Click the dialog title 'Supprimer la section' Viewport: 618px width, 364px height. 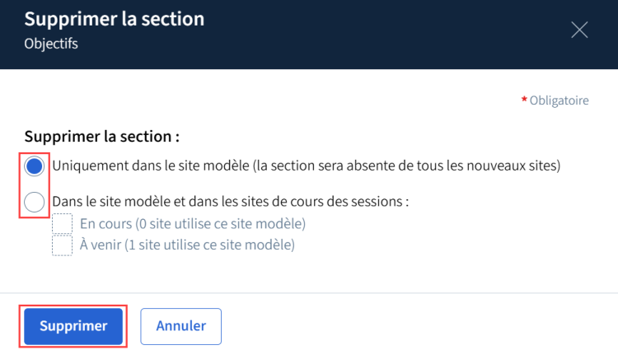click(115, 19)
